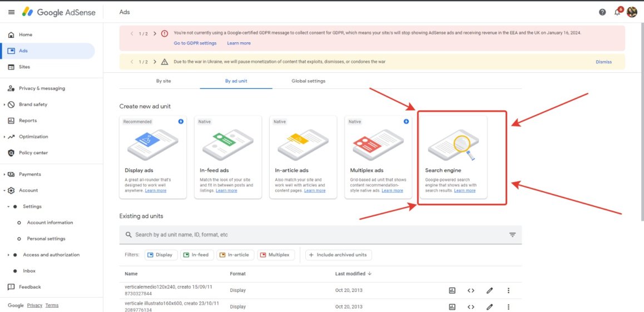Switch to the By ad unit tab
The height and width of the screenshot is (312, 644).
pyautogui.click(x=236, y=81)
